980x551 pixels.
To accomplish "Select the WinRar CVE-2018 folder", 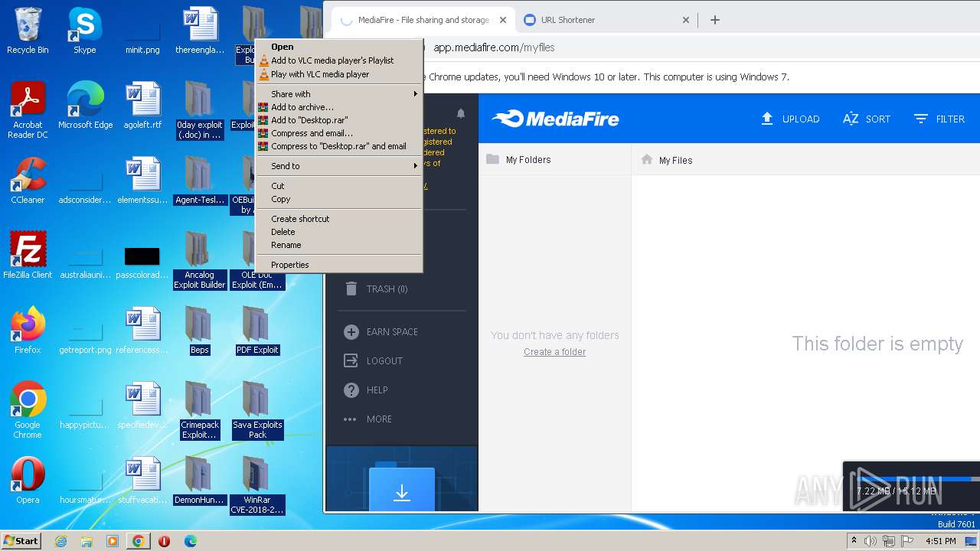I will 257,485.
